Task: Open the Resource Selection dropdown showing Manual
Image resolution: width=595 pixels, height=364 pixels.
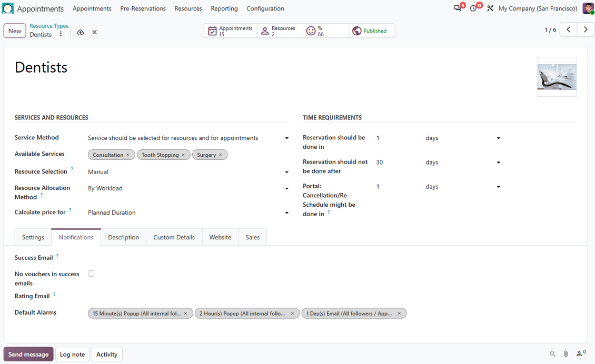Action: pos(188,172)
